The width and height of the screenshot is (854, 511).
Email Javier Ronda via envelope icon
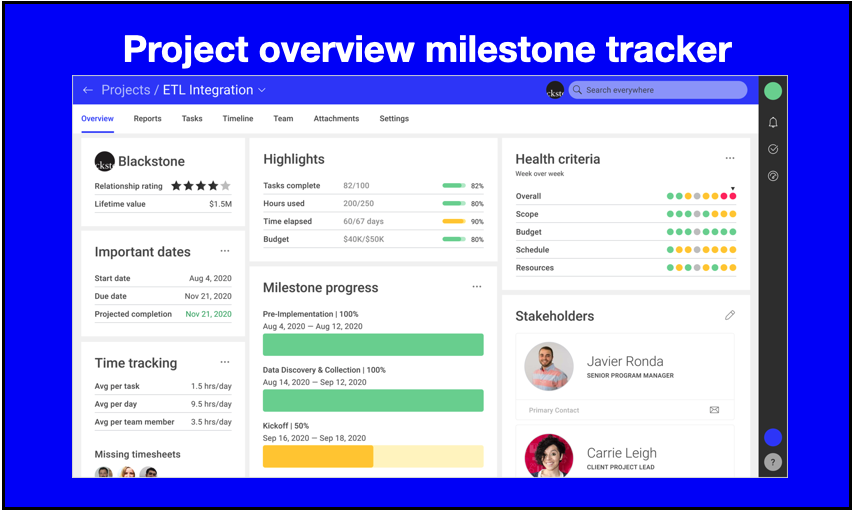[714, 410]
